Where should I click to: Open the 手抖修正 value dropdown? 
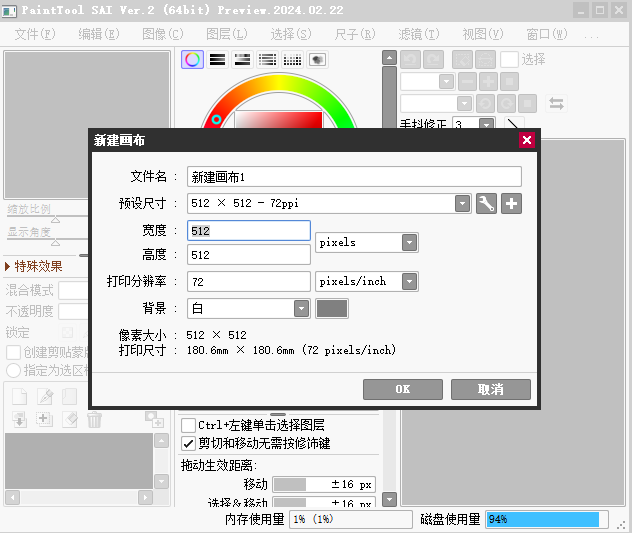pos(487,123)
